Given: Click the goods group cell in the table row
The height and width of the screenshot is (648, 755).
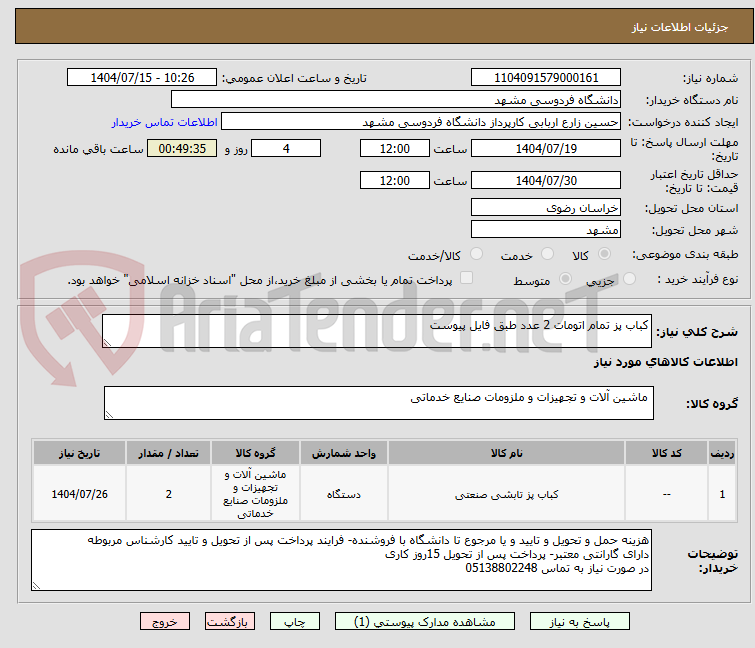Looking at the screenshot, I should tap(255, 494).
